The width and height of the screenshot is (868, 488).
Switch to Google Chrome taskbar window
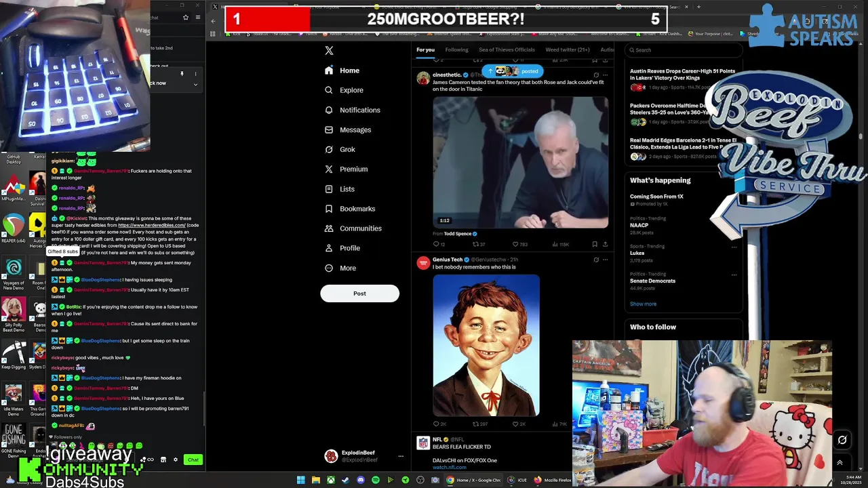(473, 480)
